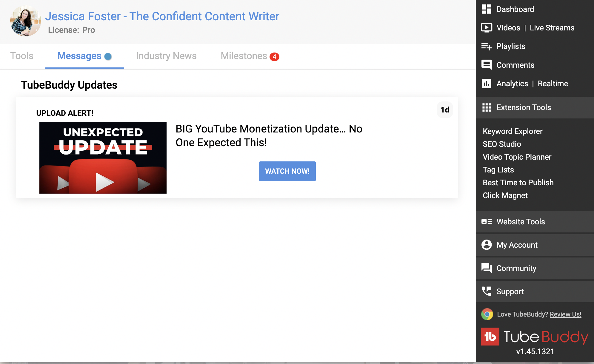Open the Community panel

pyautogui.click(x=516, y=268)
